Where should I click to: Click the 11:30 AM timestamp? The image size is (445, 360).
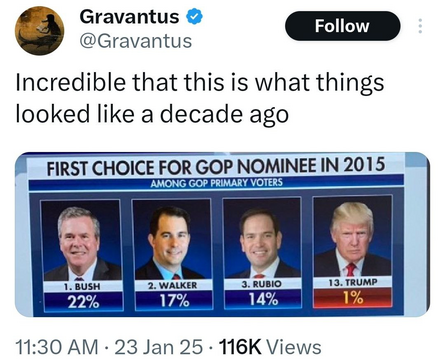(57, 347)
